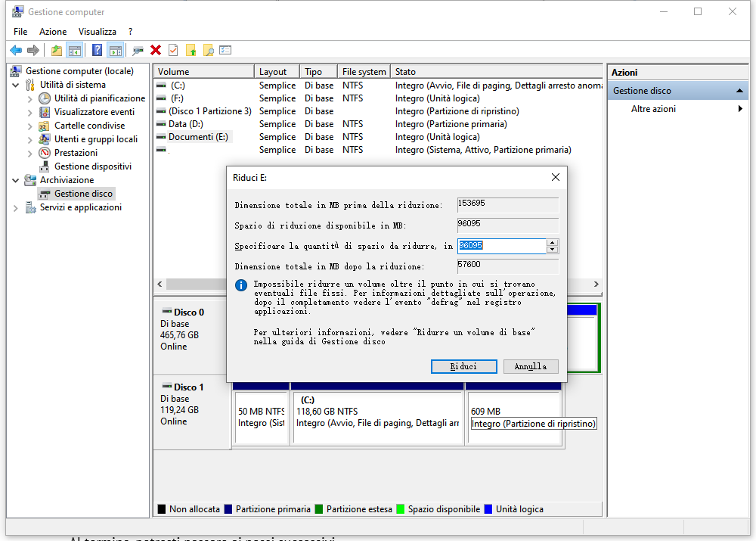
Task: Click the blue back arrow in toolbar
Action: (x=15, y=50)
